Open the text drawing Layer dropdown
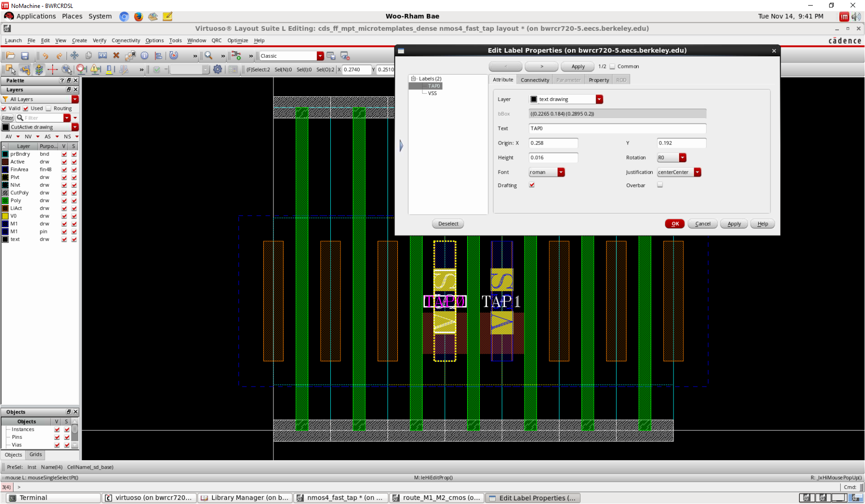Image resolution: width=865 pixels, height=504 pixels. (599, 99)
